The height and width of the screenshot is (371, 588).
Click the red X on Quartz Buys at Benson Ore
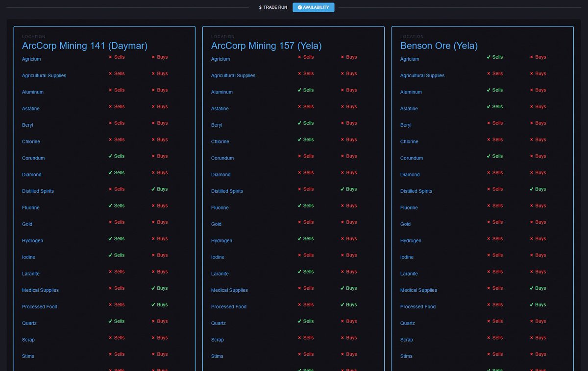tap(532, 321)
